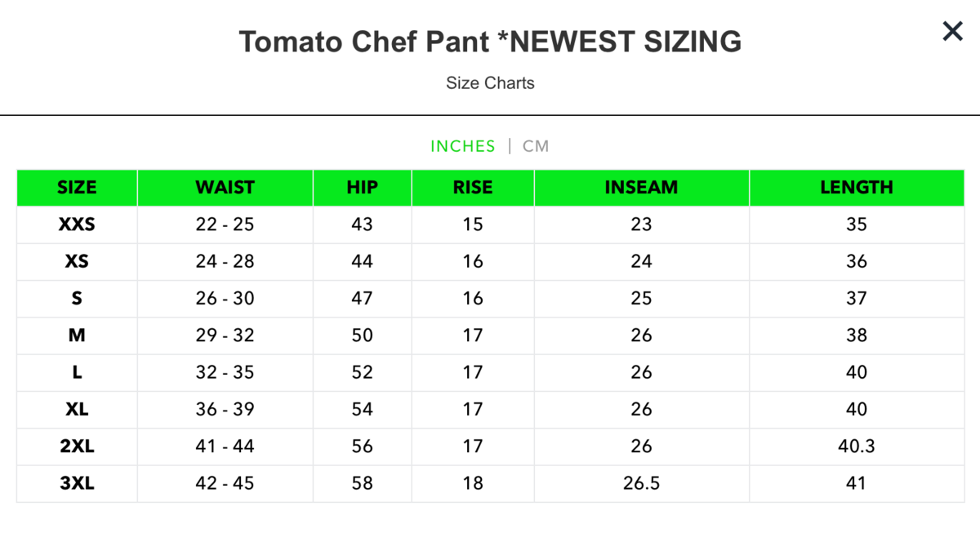Click the WAIST column header

click(225, 187)
